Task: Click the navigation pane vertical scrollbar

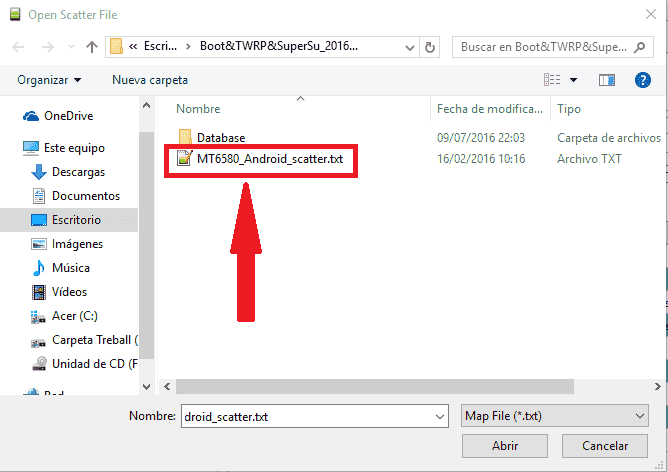Action: [147, 245]
